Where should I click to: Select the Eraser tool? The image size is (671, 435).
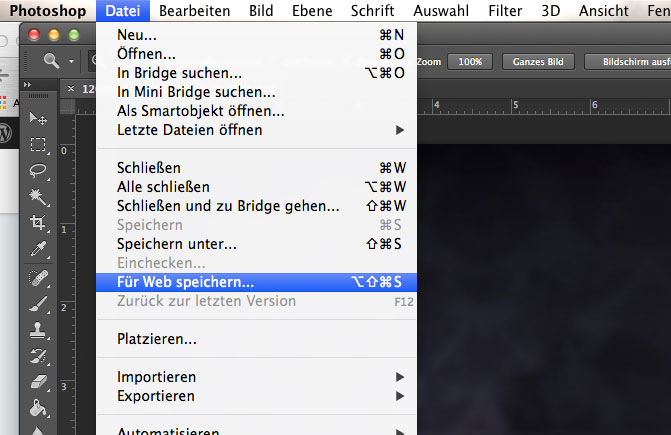(38, 382)
